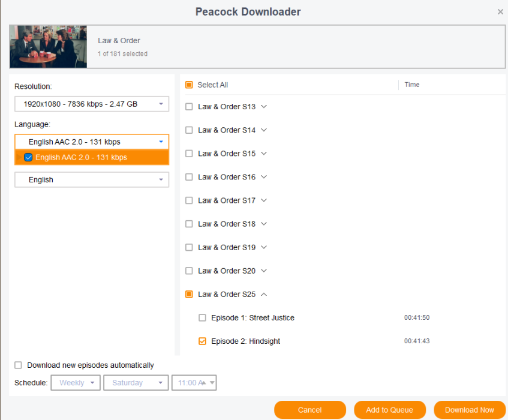
Task: Toggle the English AAC 2.0 - 131 kbps highlighted option
Action: 92,157
